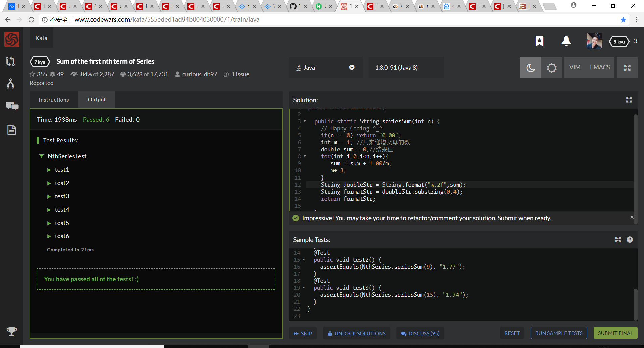Screen dimensions: 644x348
Task: Switch to dark moon theme
Action: click(531, 68)
